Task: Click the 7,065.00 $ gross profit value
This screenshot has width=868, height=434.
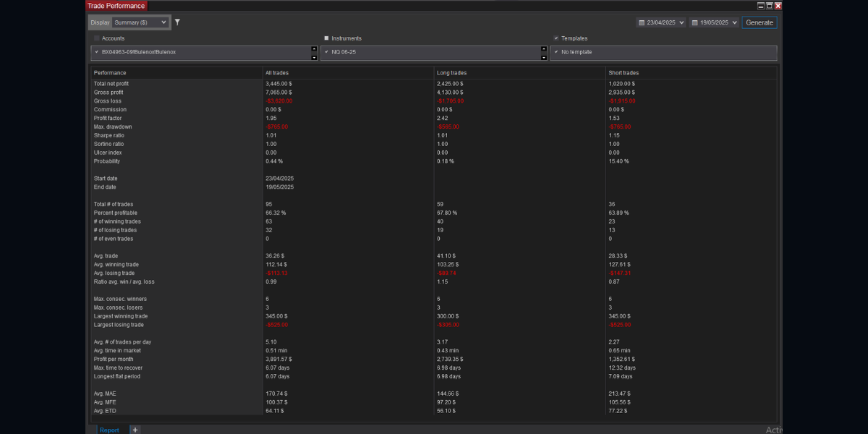Action: click(x=279, y=93)
